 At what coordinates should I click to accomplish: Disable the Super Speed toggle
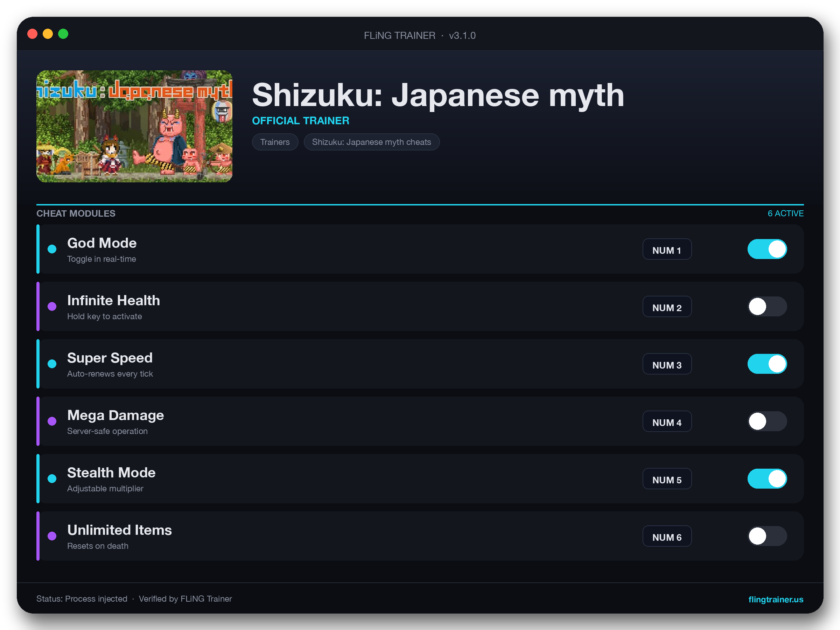tap(767, 364)
